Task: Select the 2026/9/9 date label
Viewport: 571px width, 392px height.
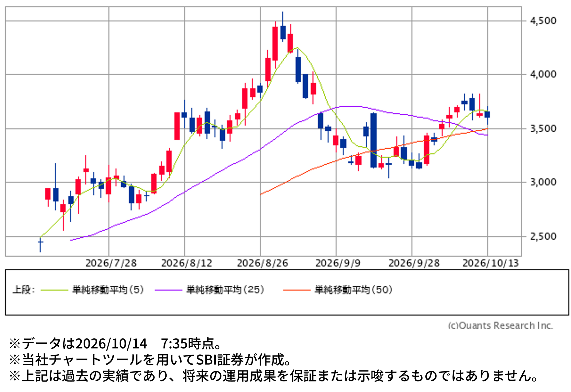Action: [338, 263]
